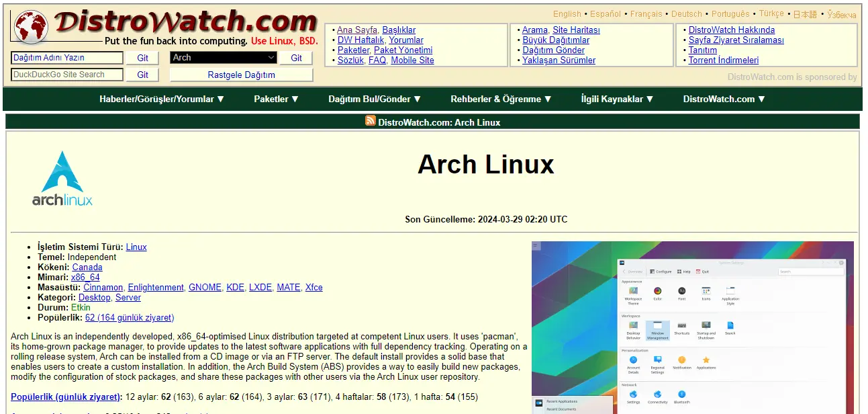This screenshot has height=414, width=868.
Task: Expand the Haberler/Görüşler/Yorumlar menu
Action: click(162, 99)
